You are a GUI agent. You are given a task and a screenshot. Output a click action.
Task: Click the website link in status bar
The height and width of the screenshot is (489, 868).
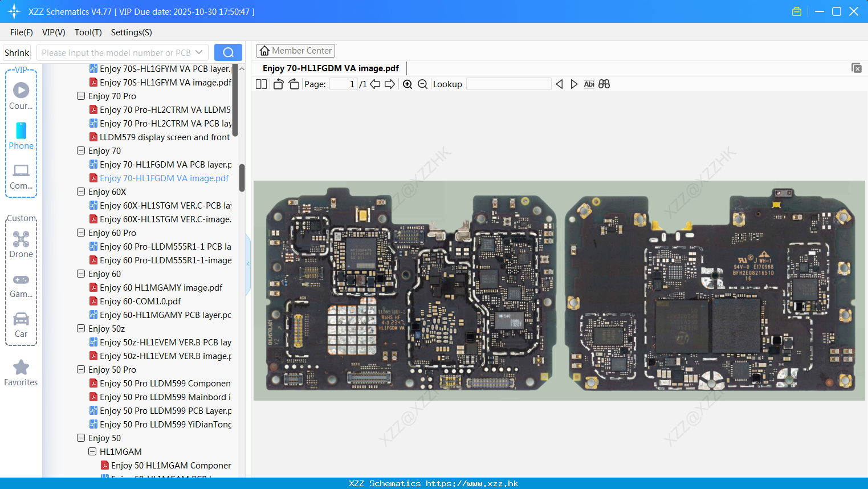click(472, 483)
